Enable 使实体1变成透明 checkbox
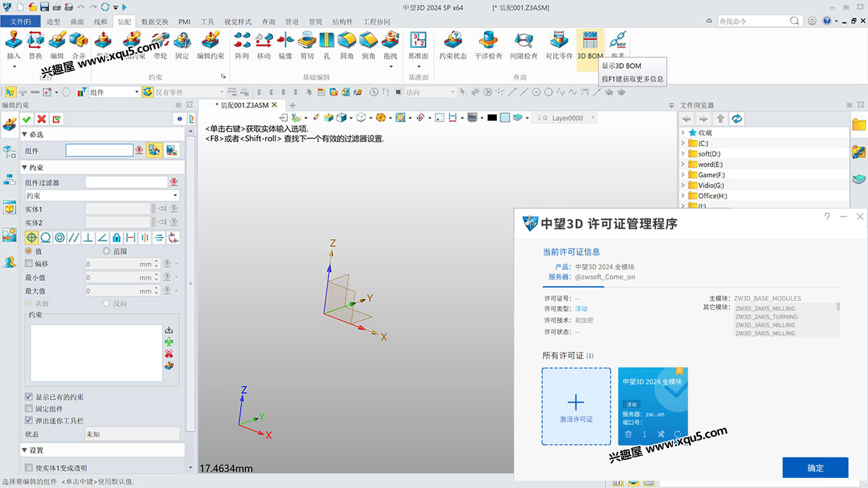The image size is (868, 488). (29, 468)
